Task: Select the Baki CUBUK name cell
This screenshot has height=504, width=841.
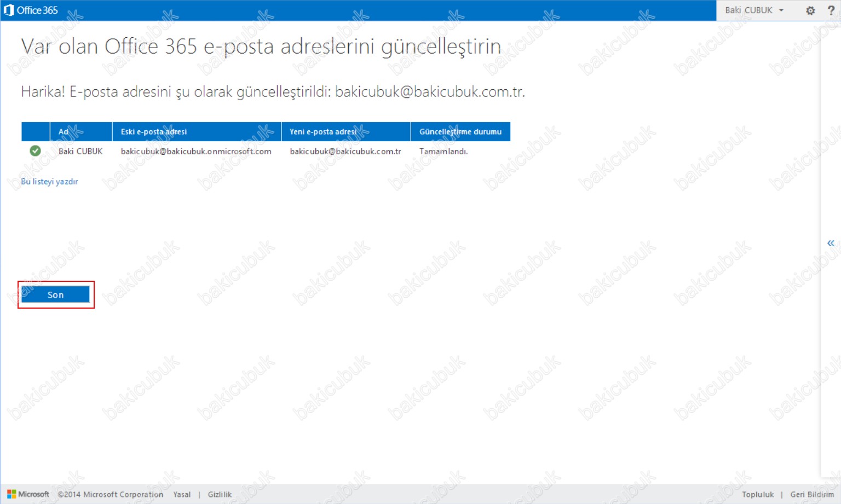Action: tap(80, 151)
